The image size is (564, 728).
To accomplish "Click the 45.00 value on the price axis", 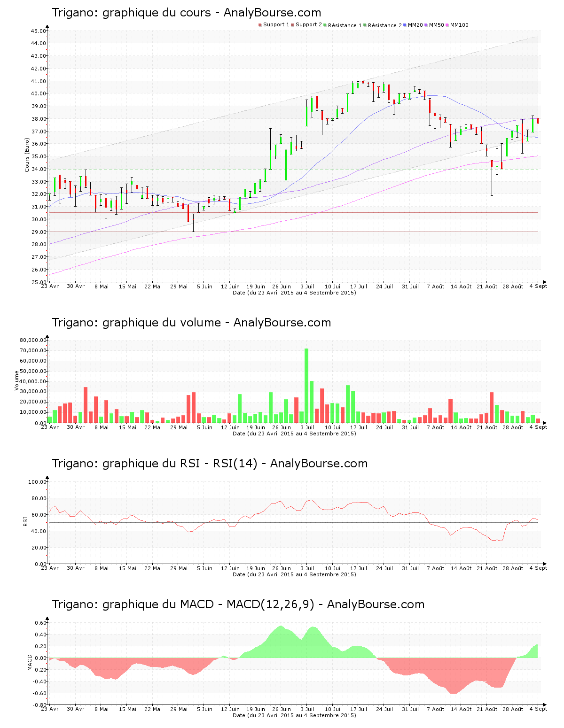I will pyautogui.click(x=39, y=31).
